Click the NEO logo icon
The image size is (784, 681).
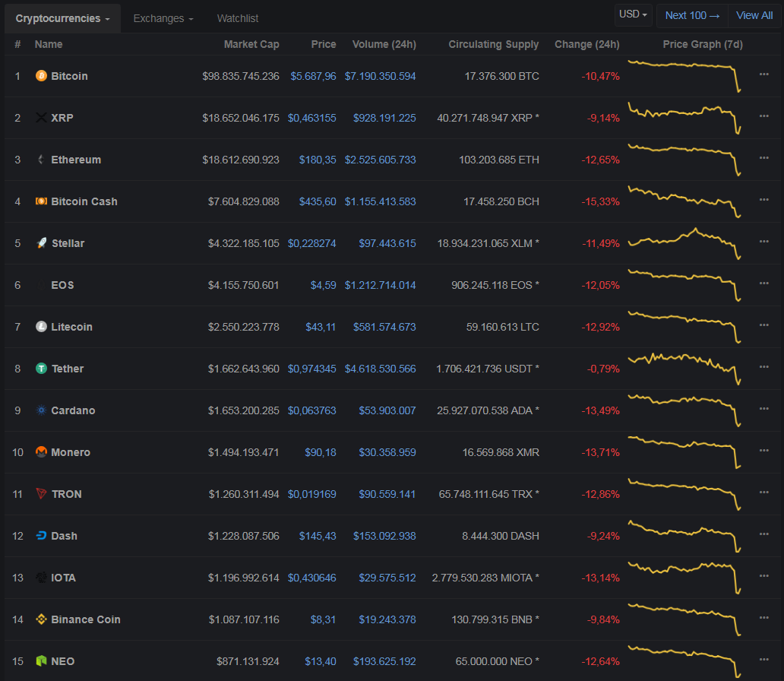[x=42, y=661]
